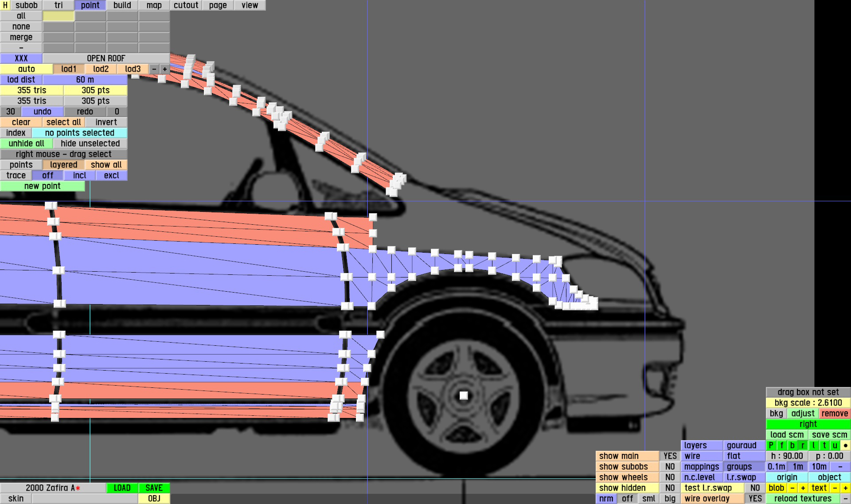Click the green new point button
Image resolution: width=851 pixels, height=504 pixels.
(42, 186)
